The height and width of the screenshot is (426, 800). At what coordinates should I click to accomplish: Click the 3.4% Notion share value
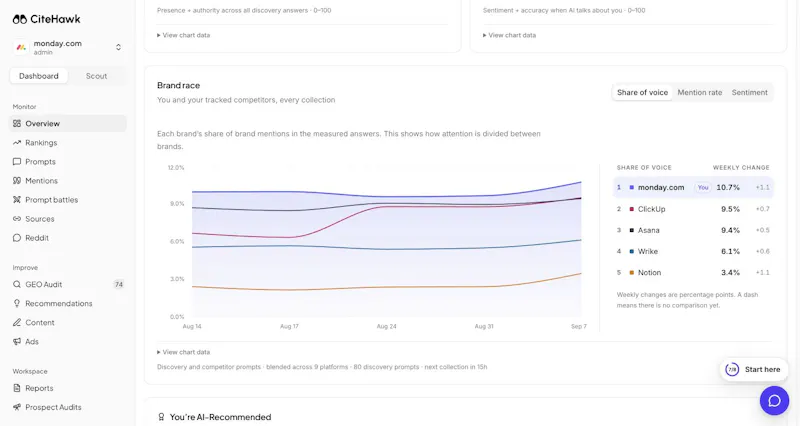pyautogui.click(x=730, y=273)
